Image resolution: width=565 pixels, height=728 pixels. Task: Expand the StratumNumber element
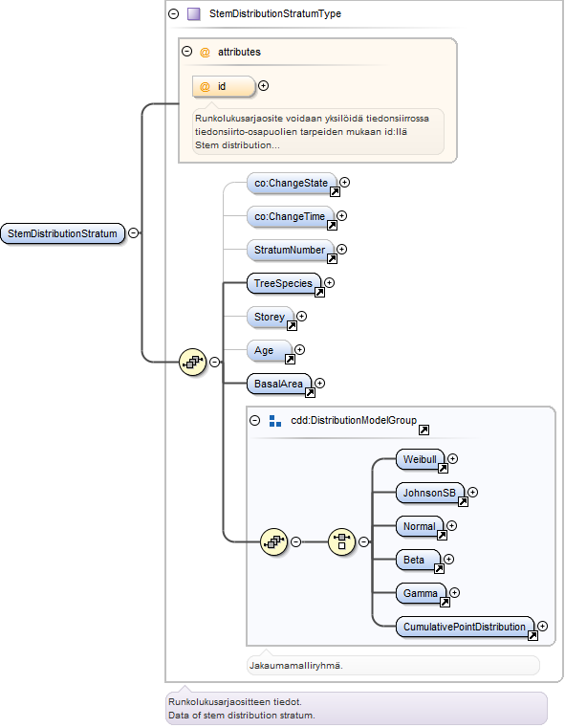[342, 250]
